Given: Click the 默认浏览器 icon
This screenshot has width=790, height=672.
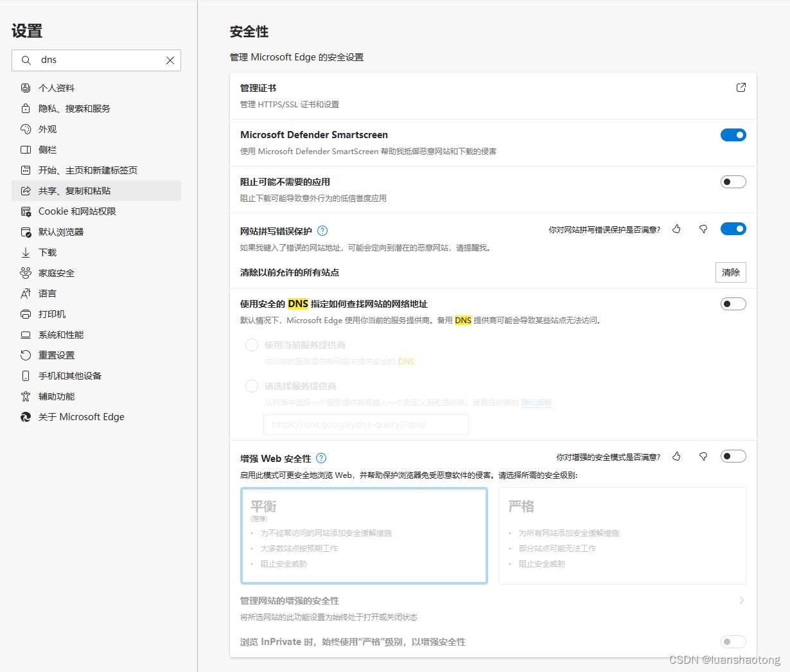Looking at the screenshot, I should click(x=26, y=232).
